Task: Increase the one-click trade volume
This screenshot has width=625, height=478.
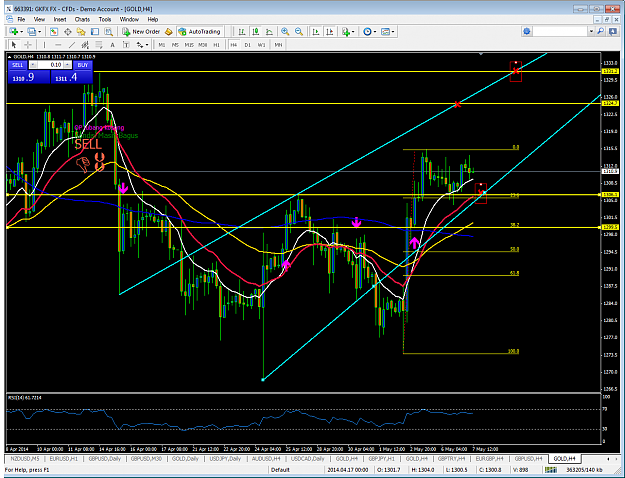Action: 67,65
